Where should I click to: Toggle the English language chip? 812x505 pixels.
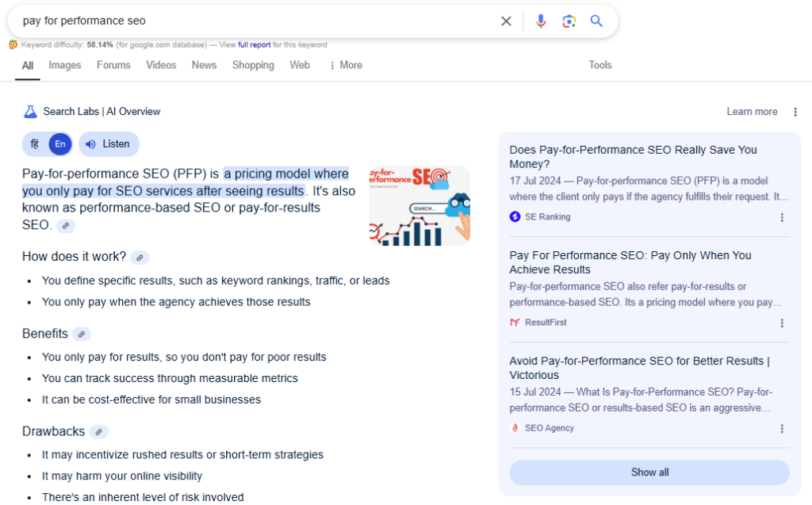(x=59, y=143)
